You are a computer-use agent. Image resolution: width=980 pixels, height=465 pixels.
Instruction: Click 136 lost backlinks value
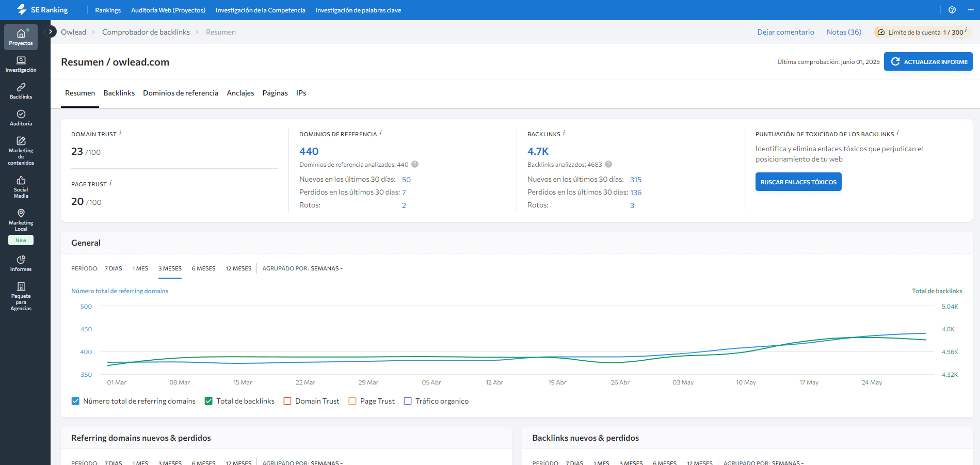(x=636, y=193)
